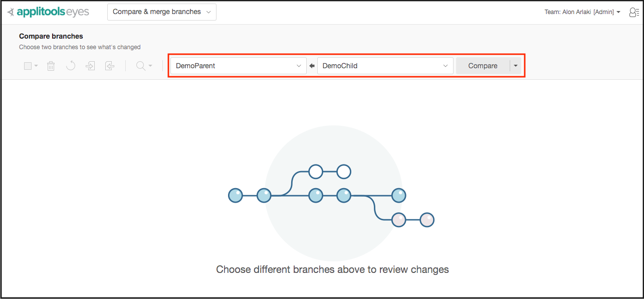644x299 pixels.
Task: Select the highlighted branch comparison bar
Action: [x=346, y=65]
